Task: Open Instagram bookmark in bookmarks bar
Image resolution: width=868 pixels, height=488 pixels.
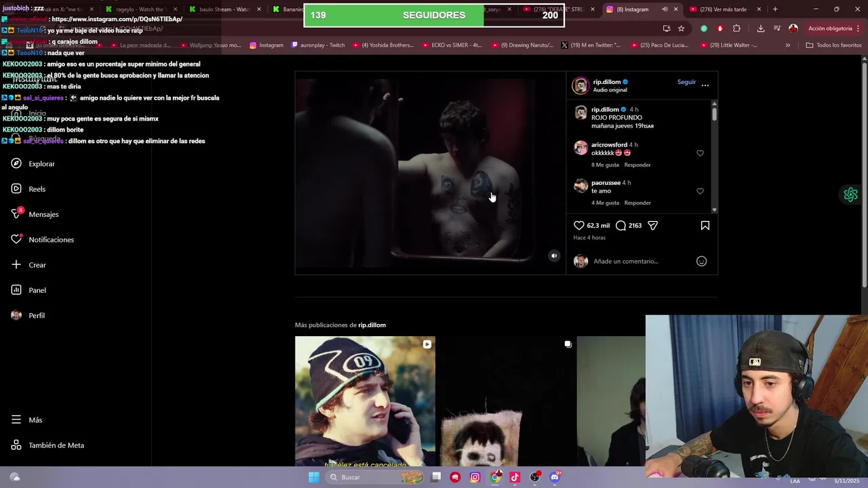Action: click(267, 45)
